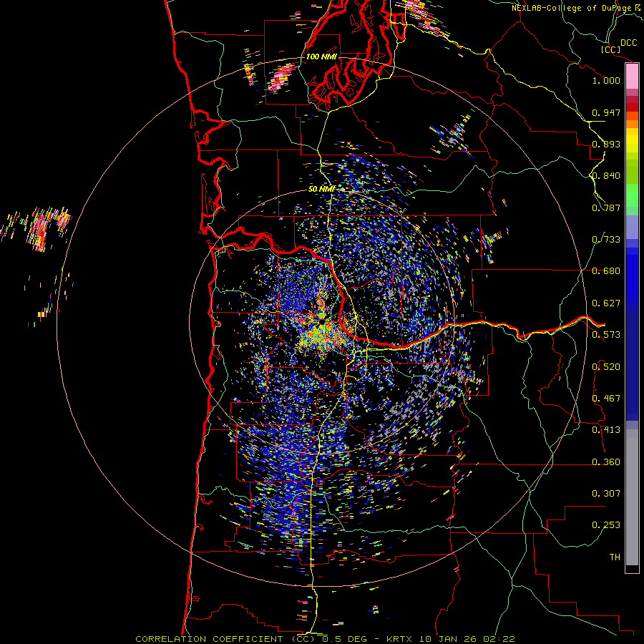This screenshot has width=644, height=644.
Task: Click the KRTX station identifier in the caption
Action: coord(400,639)
